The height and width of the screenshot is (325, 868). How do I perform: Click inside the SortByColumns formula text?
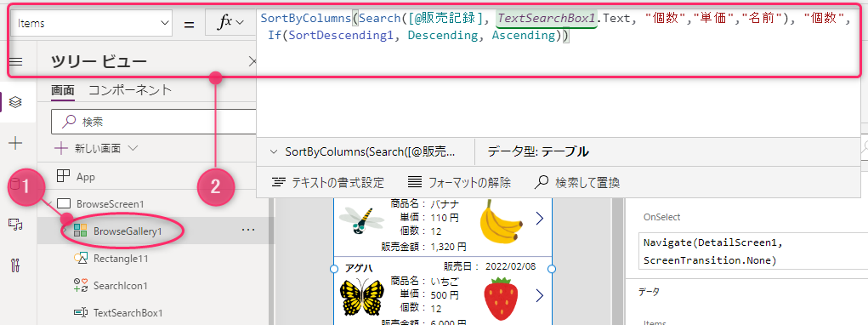point(555,28)
